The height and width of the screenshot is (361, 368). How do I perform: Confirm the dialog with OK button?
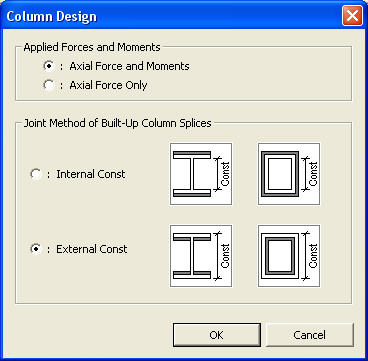[x=217, y=335]
